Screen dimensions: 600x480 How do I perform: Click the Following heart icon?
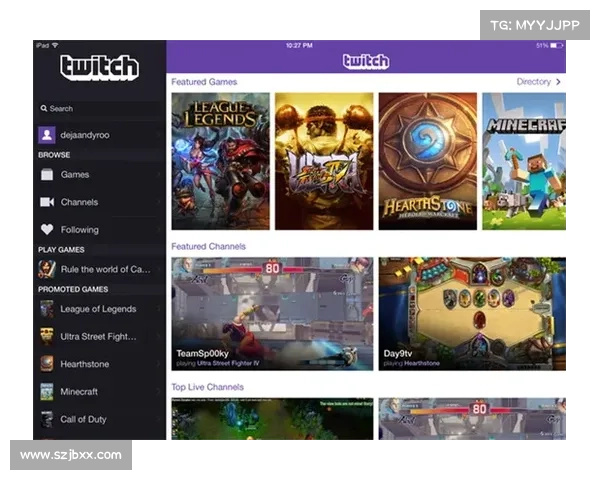coord(47,229)
